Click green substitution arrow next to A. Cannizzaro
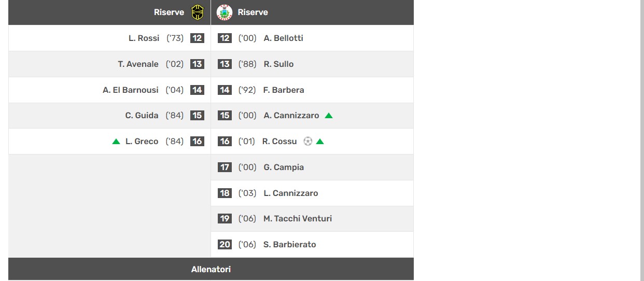 pyautogui.click(x=328, y=116)
